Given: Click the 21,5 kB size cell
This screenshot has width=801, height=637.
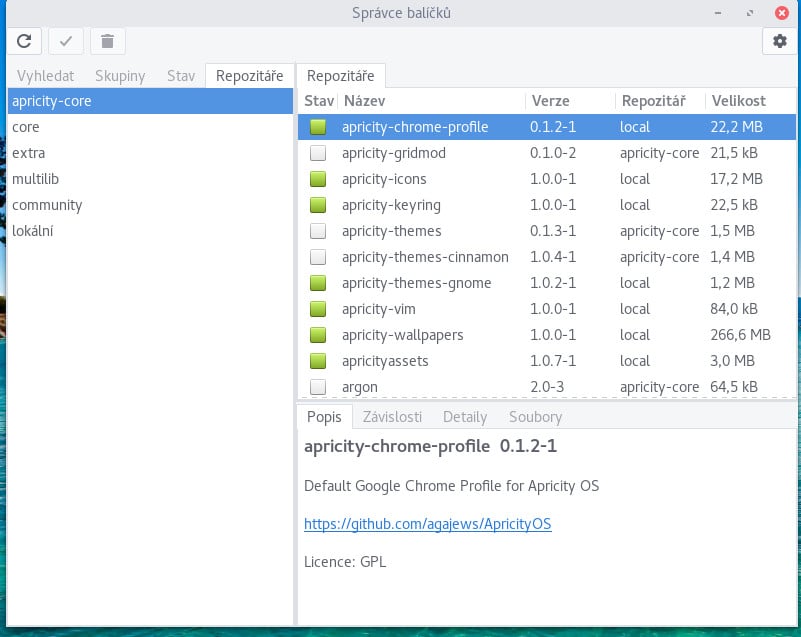Looking at the screenshot, I should click(x=734, y=153).
